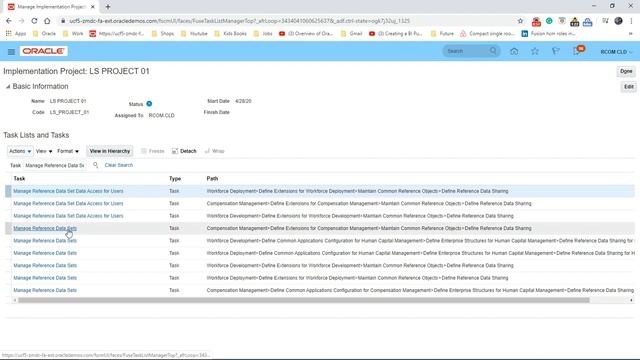Open the Chrome profile avatar
This screenshot has width=640, height=360.
point(618,21)
